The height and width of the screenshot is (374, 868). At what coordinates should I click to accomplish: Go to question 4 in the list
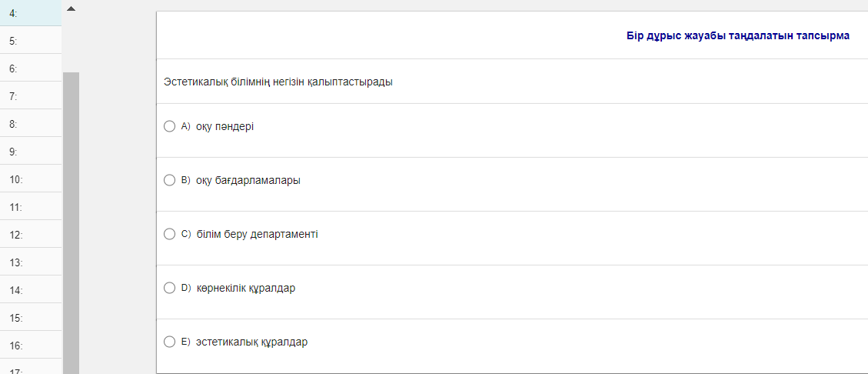point(31,13)
